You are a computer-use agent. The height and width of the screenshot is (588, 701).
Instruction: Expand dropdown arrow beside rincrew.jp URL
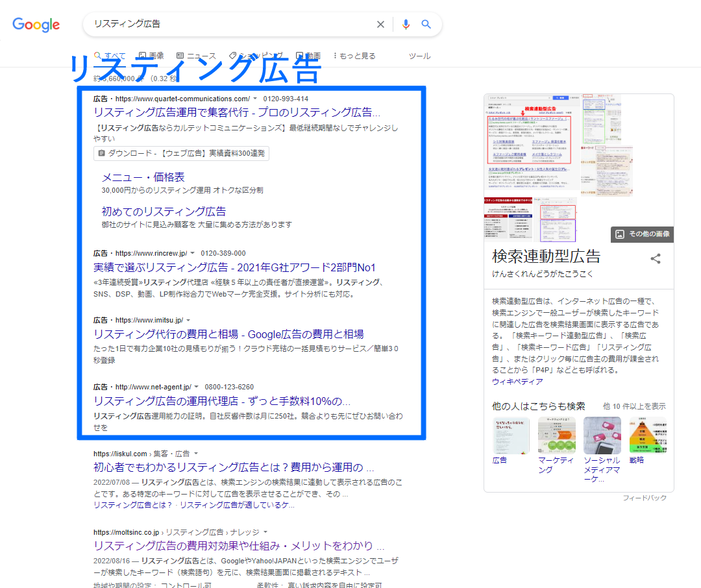point(193,253)
